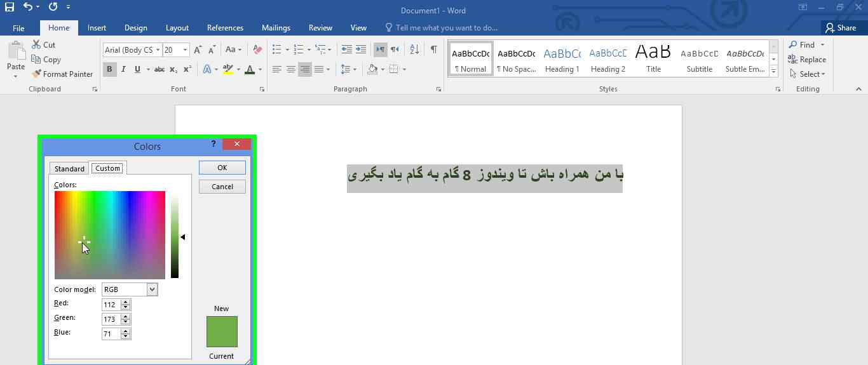Click the Format Painter brush icon
The width and height of the screenshot is (868, 365).
(36, 74)
